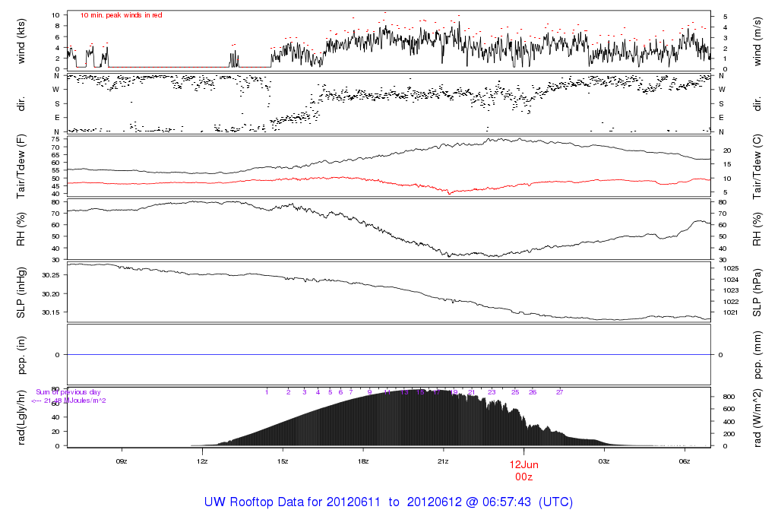The width and height of the screenshot is (778, 532).
Task: Click purple hour marker "1" in radiation panel
Action: [267, 392]
